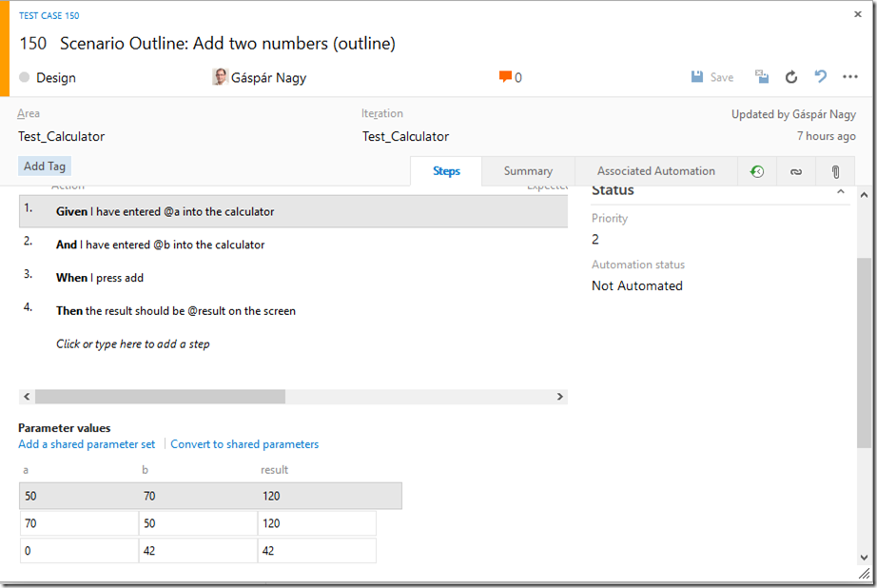The width and height of the screenshot is (877, 588).
Task: Click the Iteration field Test_Calculator
Action: pos(405,136)
